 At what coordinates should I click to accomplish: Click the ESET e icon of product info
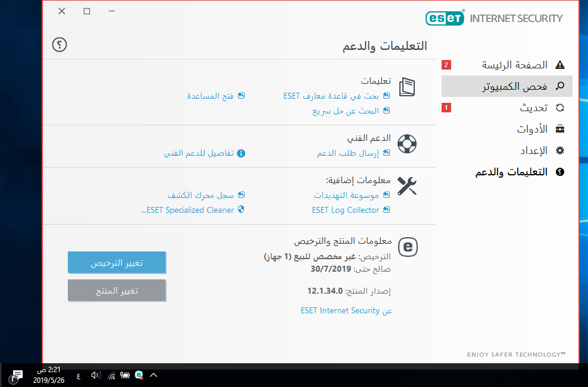(x=408, y=247)
